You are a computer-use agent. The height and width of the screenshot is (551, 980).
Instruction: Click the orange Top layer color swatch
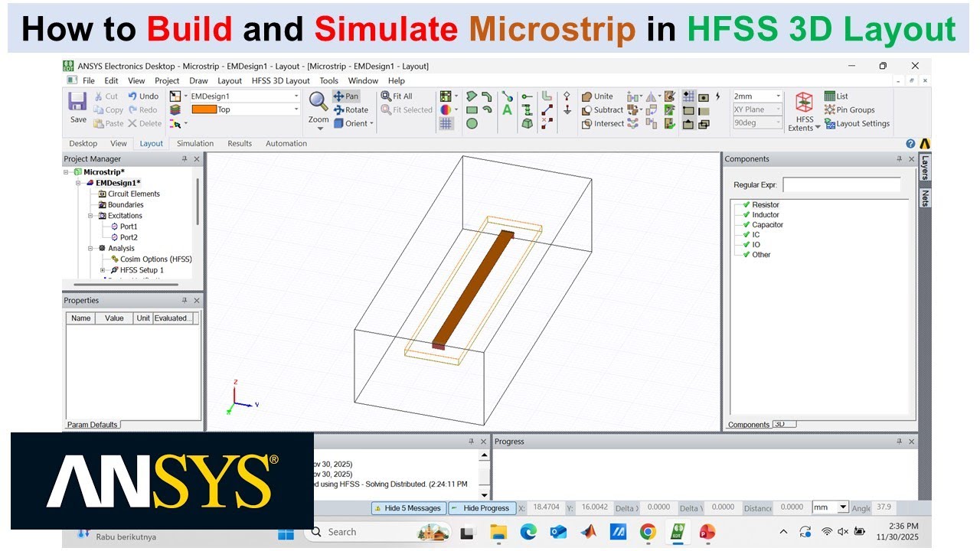click(x=204, y=109)
